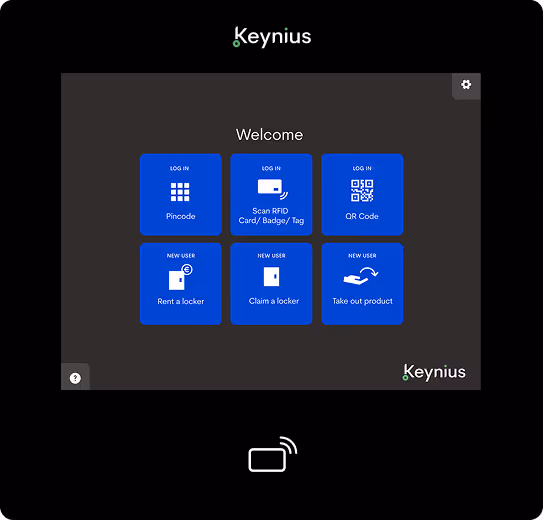Choose Pincode log in tile
Image resolution: width=544 pixels, height=520 pixels.
tap(181, 195)
